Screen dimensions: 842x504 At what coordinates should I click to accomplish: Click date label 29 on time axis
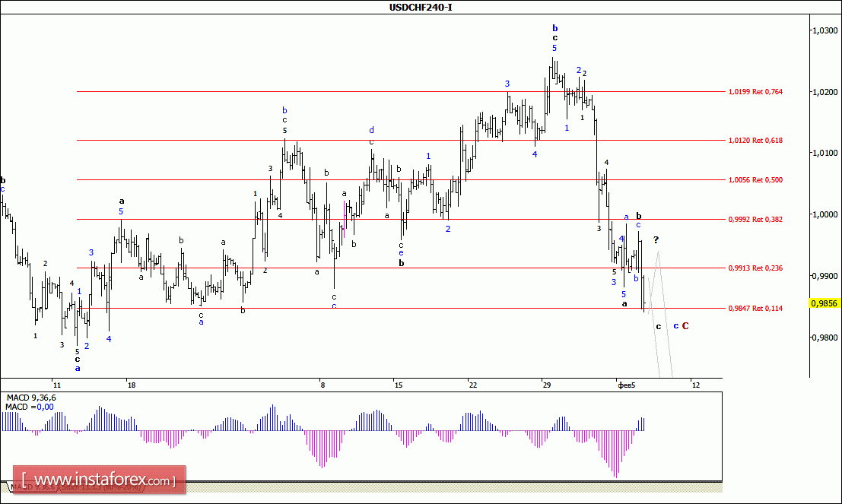click(x=547, y=385)
